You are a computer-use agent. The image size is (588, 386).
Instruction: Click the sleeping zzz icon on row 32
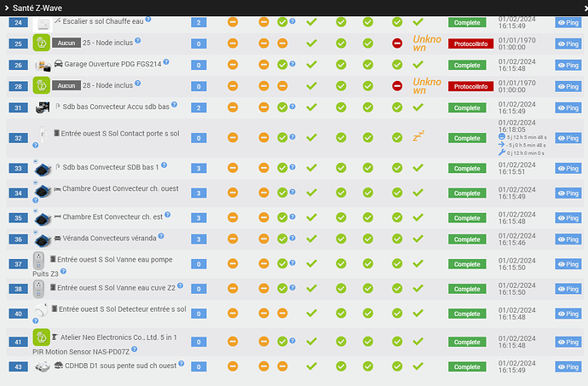pyautogui.click(x=418, y=135)
